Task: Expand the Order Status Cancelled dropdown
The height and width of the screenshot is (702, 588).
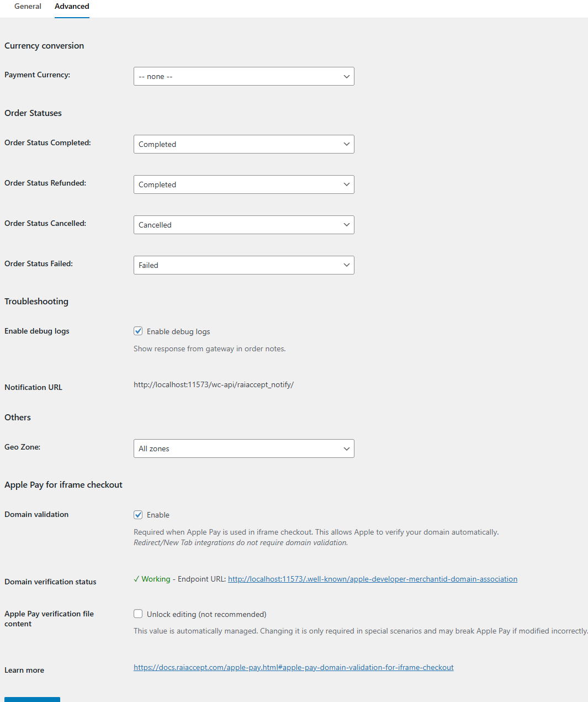Action: pyautogui.click(x=243, y=225)
